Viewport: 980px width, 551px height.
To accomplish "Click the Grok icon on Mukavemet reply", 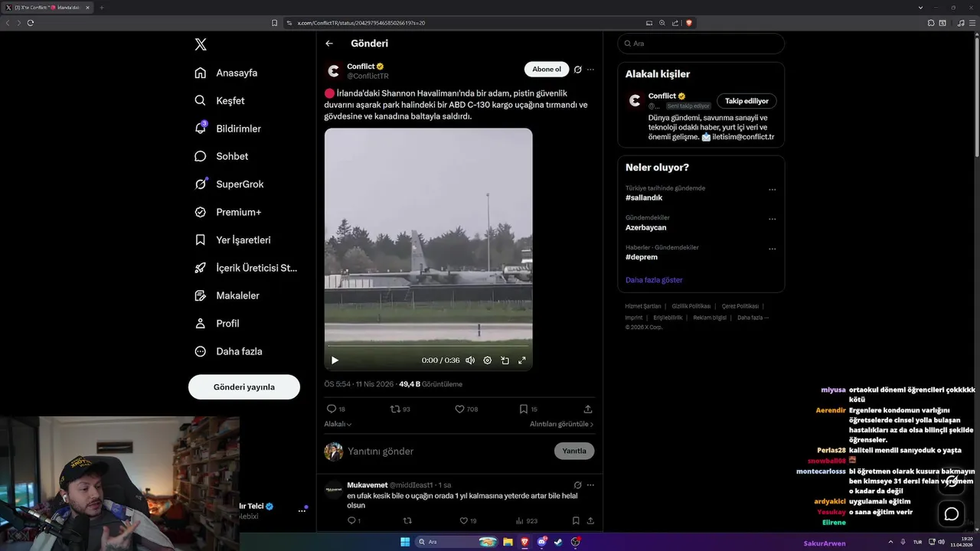I will (x=578, y=485).
